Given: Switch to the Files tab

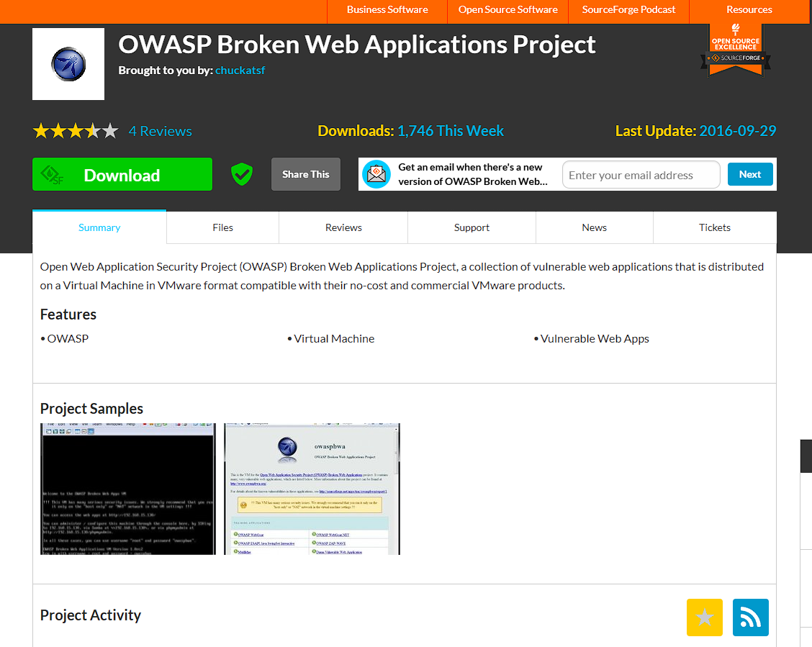Looking at the screenshot, I should [x=222, y=227].
